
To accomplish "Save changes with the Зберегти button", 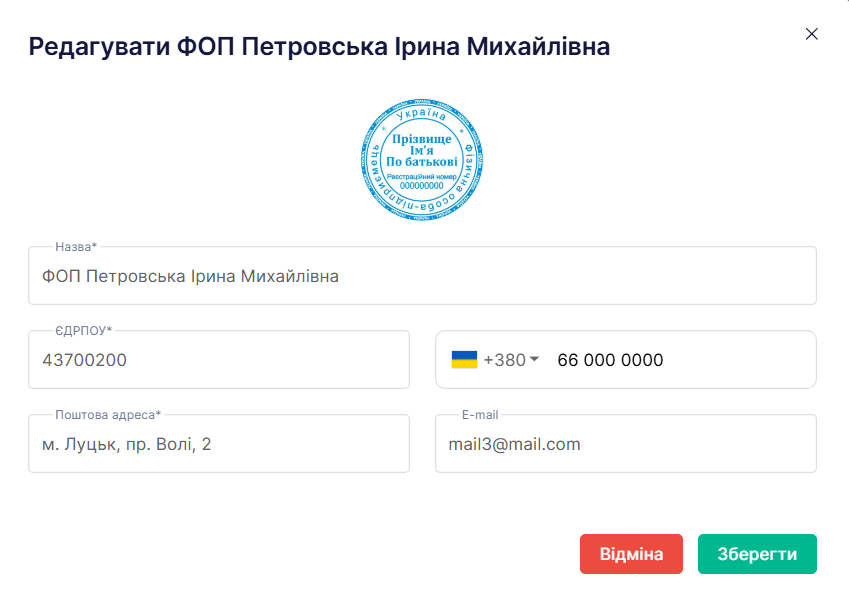I will [x=757, y=554].
